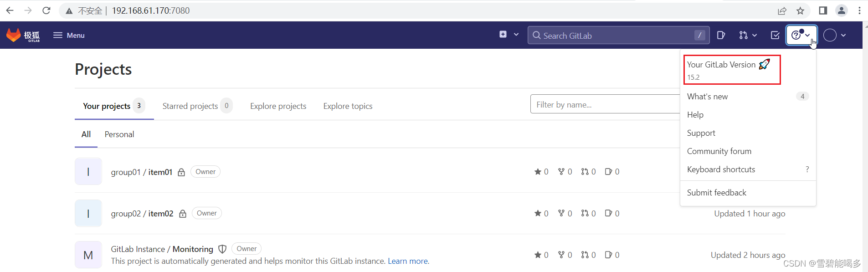Image resolution: width=868 pixels, height=272 pixels.
Task: Open project group01 / item01
Action: coord(141,172)
